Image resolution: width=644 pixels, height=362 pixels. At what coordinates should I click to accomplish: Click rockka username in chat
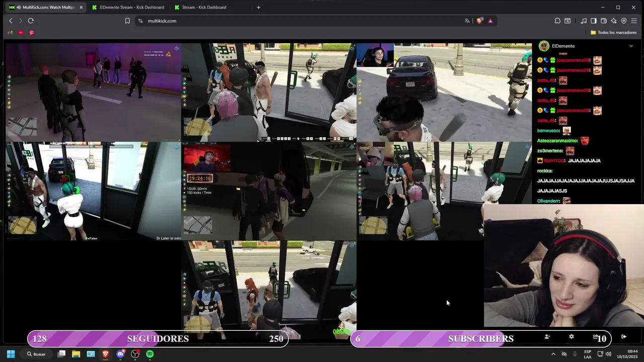(x=544, y=171)
